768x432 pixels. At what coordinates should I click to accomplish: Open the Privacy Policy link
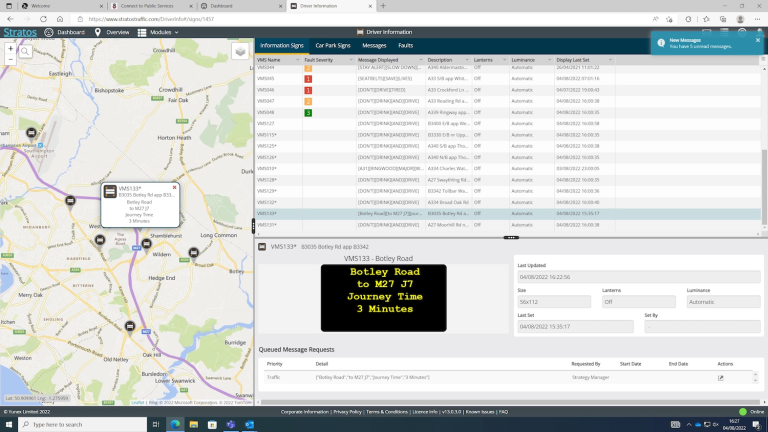tap(347, 412)
